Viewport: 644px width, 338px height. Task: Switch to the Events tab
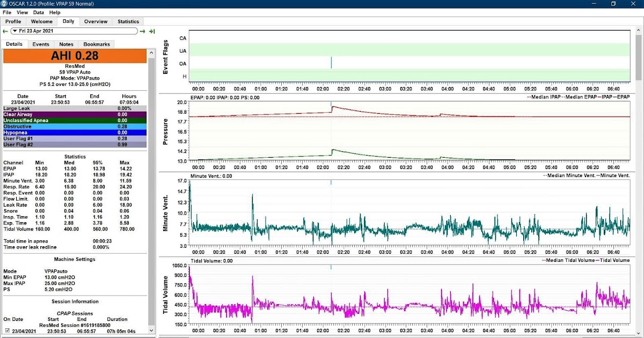pos(41,44)
